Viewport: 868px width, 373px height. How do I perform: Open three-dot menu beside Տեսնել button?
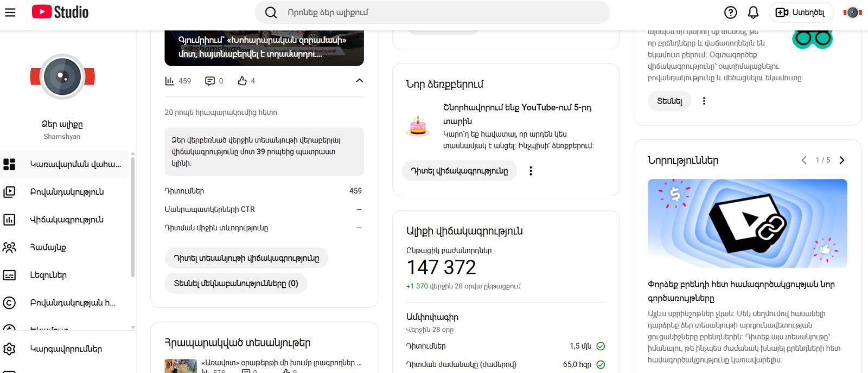pyautogui.click(x=704, y=101)
